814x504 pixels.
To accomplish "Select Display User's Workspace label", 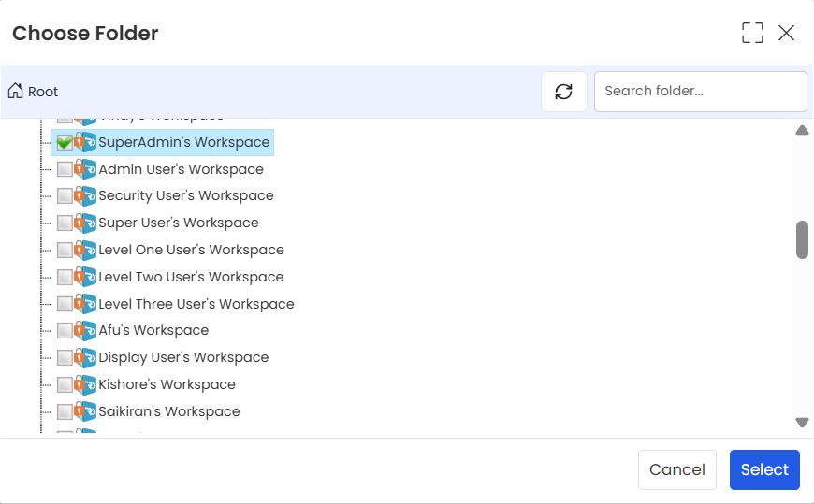I will click(183, 357).
